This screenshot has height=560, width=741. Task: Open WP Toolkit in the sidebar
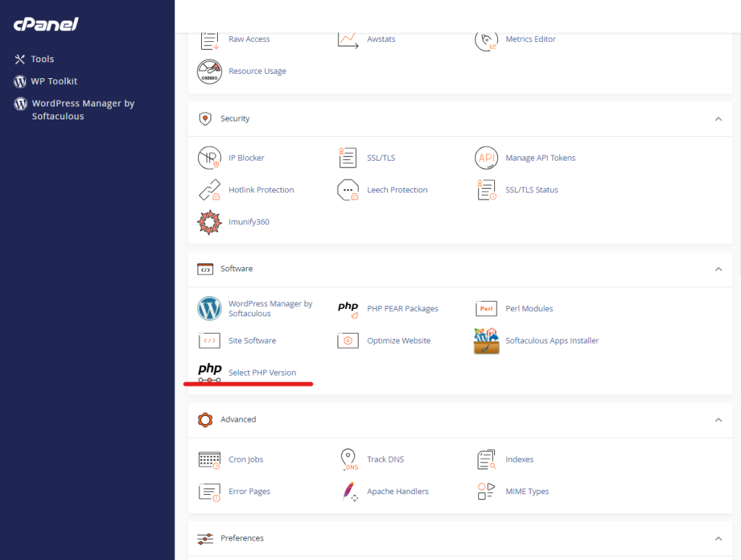coord(54,82)
